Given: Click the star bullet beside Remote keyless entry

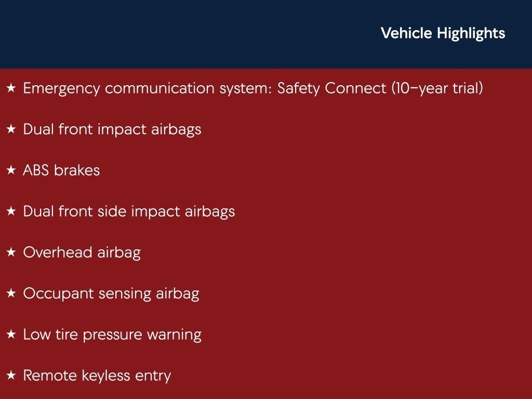Looking at the screenshot, I should pyautogui.click(x=11, y=376).
